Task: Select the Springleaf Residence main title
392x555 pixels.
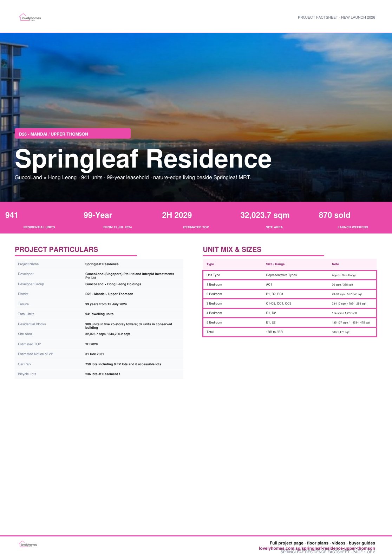Action: coord(143,159)
